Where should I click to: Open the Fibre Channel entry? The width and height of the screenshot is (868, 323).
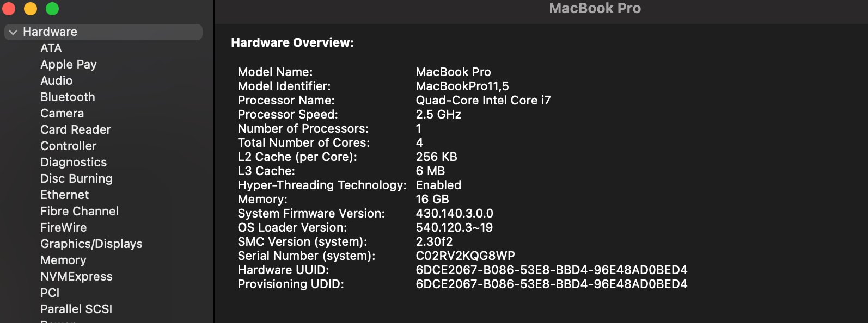coord(80,212)
